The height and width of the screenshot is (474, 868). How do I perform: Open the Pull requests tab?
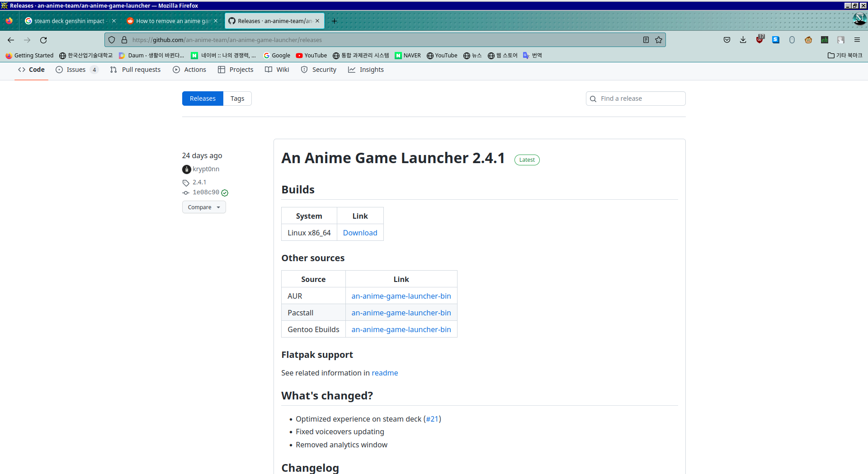coord(136,70)
